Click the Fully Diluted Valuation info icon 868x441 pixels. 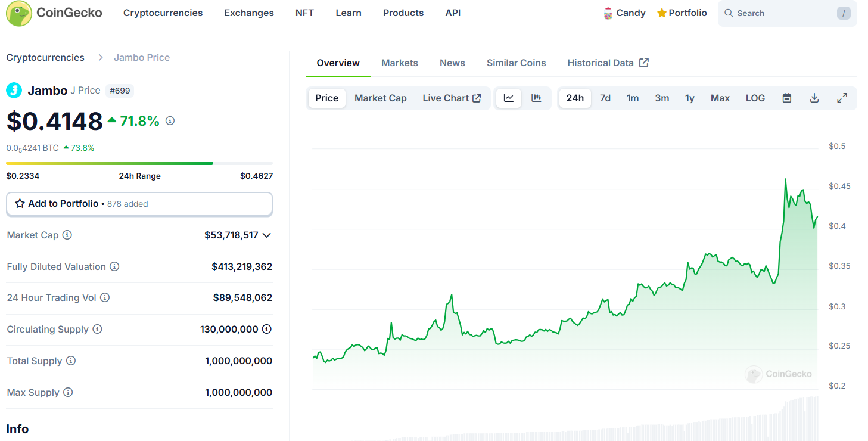tap(114, 267)
